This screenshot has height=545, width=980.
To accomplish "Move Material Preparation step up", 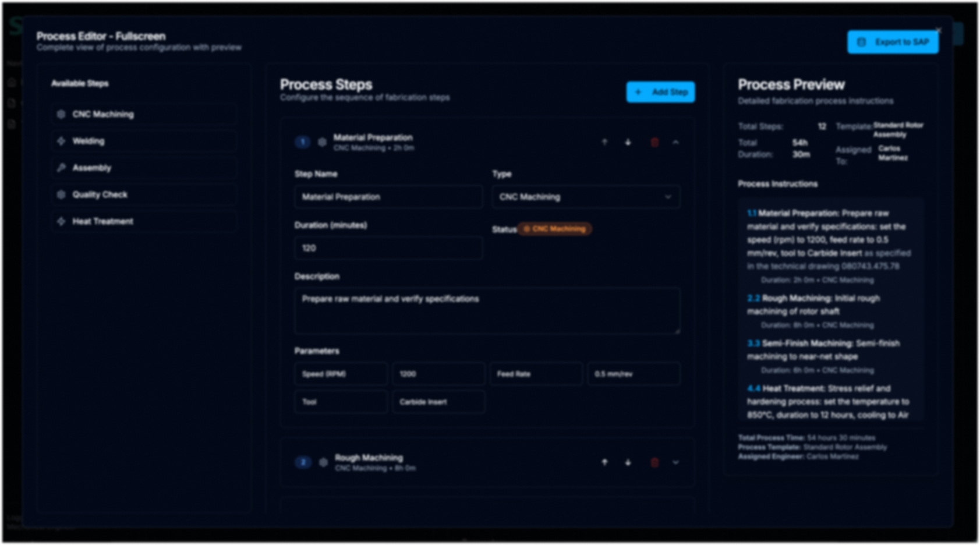I will click(604, 142).
